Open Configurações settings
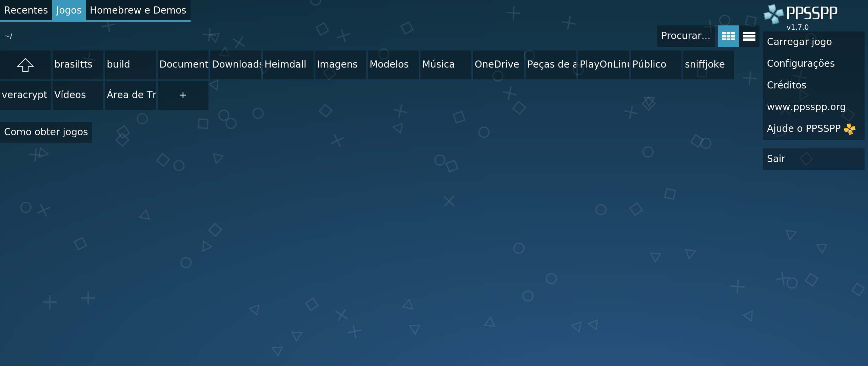This screenshot has width=868, height=366. tap(813, 64)
